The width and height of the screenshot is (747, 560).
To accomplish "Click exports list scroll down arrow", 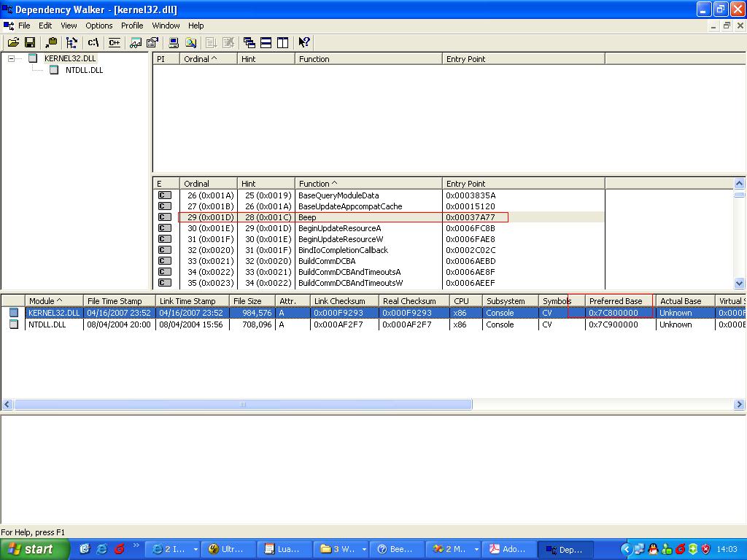I will [740, 284].
